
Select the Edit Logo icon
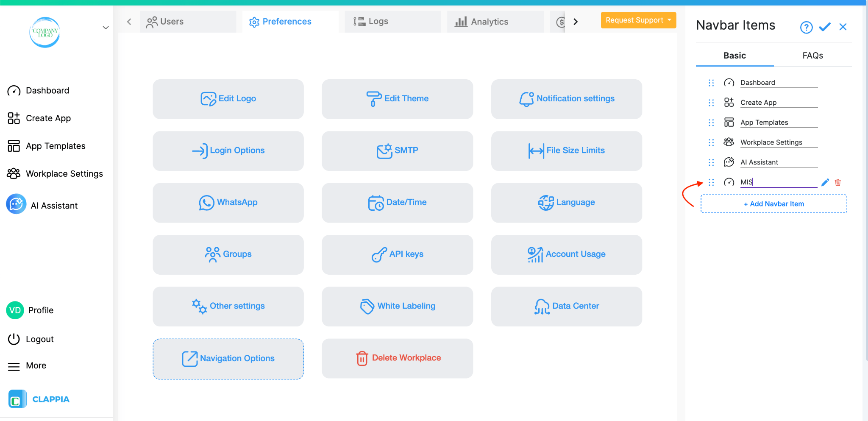209,98
